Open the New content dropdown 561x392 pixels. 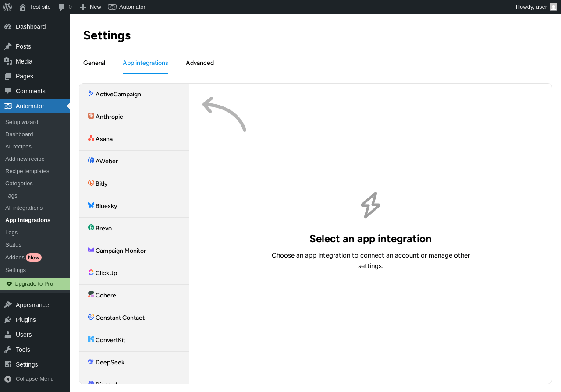pyautogui.click(x=90, y=7)
